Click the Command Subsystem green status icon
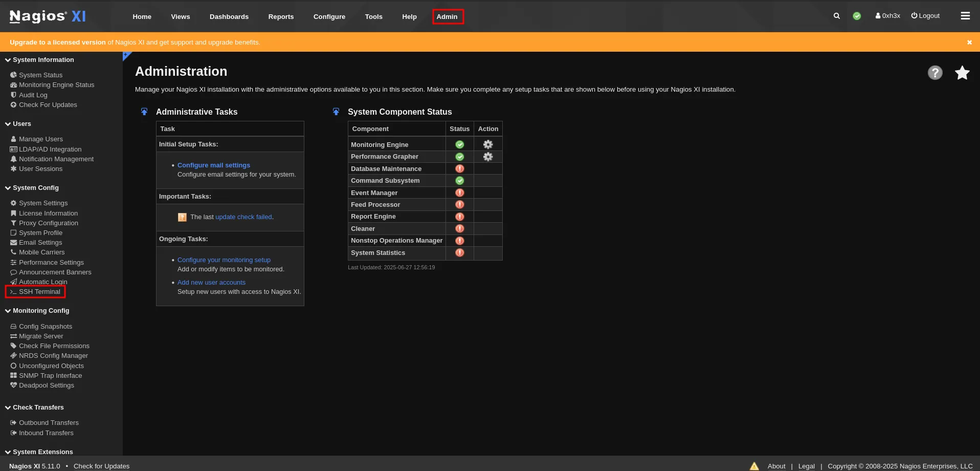The height and width of the screenshot is (471, 980). pos(460,181)
